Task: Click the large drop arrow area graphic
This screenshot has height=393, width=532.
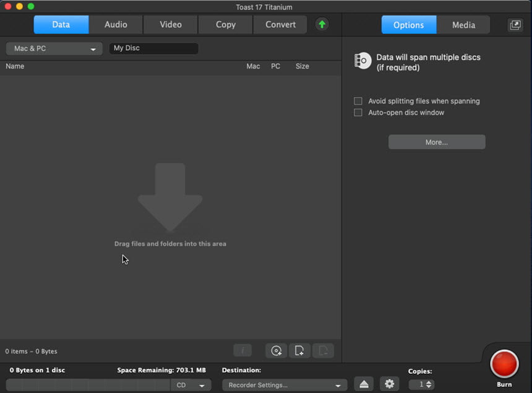Action: click(x=170, y=197)
